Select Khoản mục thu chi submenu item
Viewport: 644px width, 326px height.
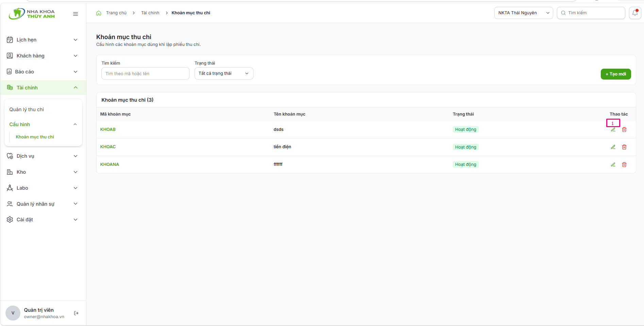35,137
